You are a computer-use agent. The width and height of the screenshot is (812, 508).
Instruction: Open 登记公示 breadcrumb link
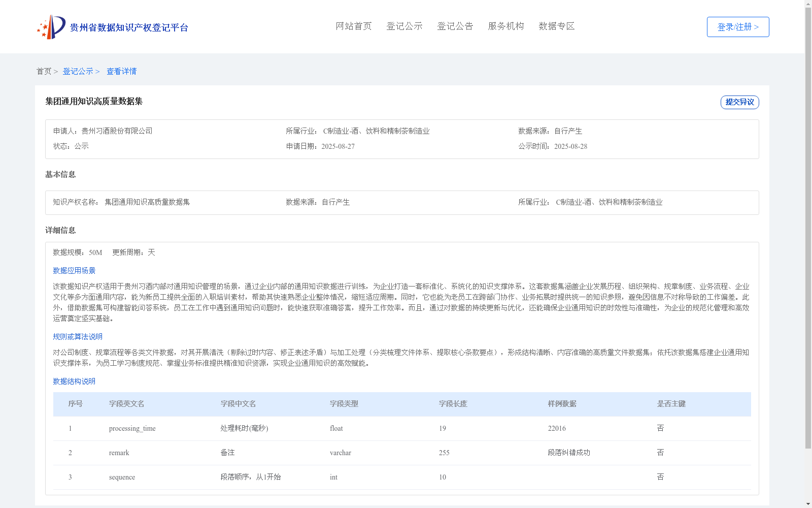pos(78,71)
